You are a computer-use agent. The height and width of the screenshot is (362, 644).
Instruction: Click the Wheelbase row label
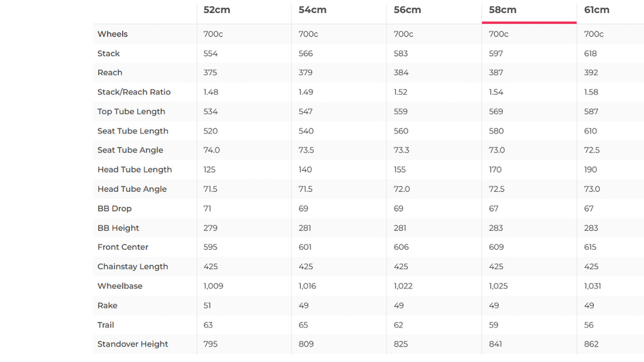coord(120,286)
